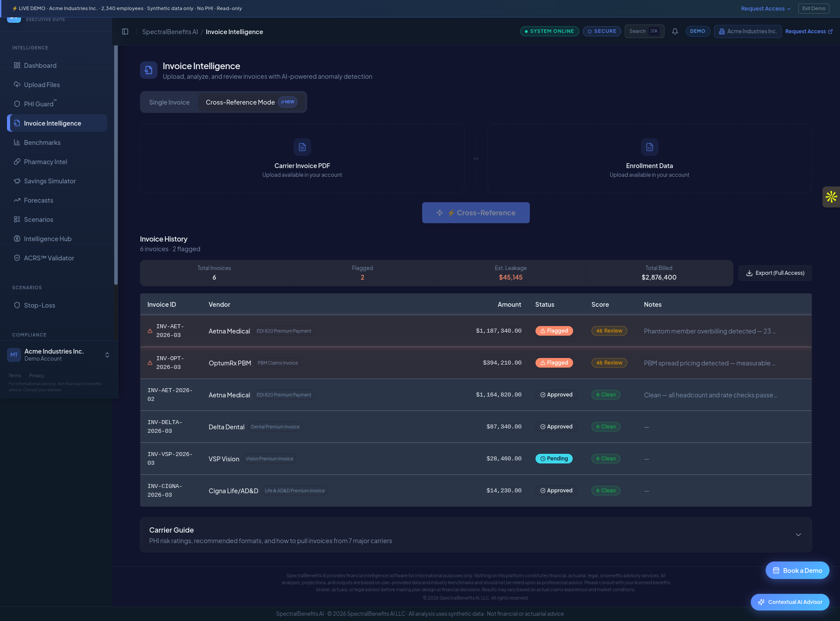Click the Terms link
Viewport: 840px width, 621px height.
(x=15, y=375)
